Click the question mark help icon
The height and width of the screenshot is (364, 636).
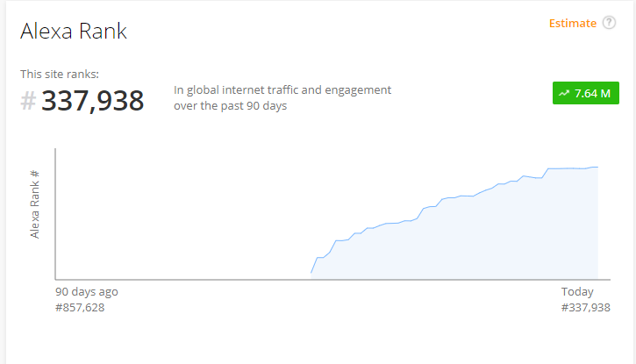point(609,23)
